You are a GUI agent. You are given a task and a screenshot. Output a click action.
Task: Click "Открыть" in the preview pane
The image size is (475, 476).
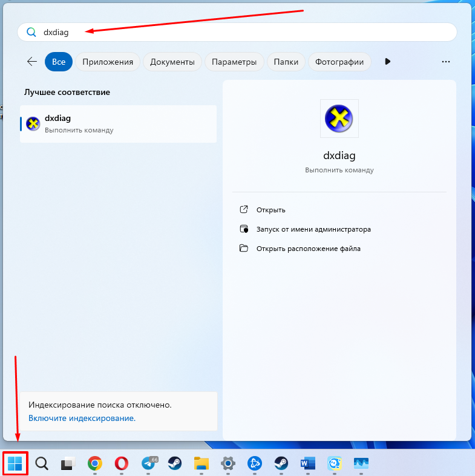click(x=271, y=210)
